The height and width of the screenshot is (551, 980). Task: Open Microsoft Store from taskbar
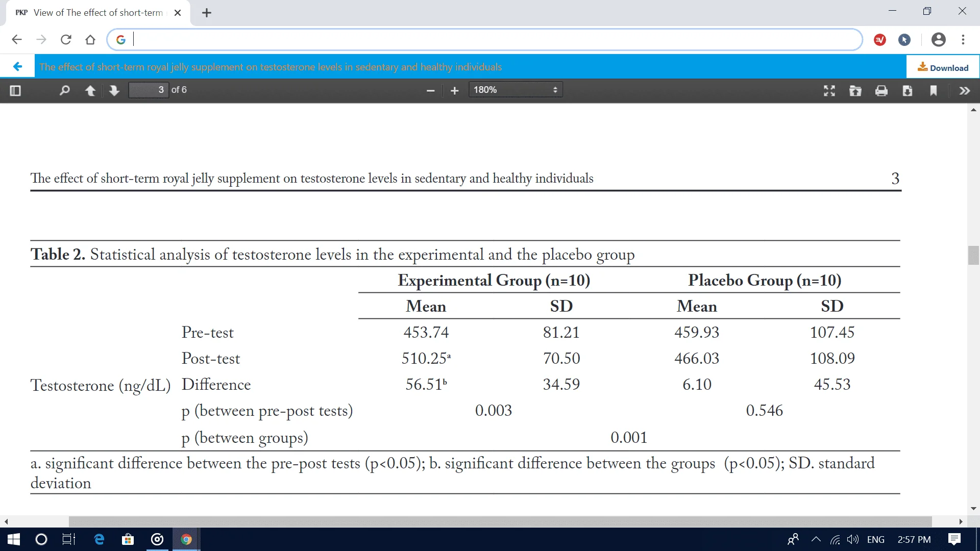(128, 539)
